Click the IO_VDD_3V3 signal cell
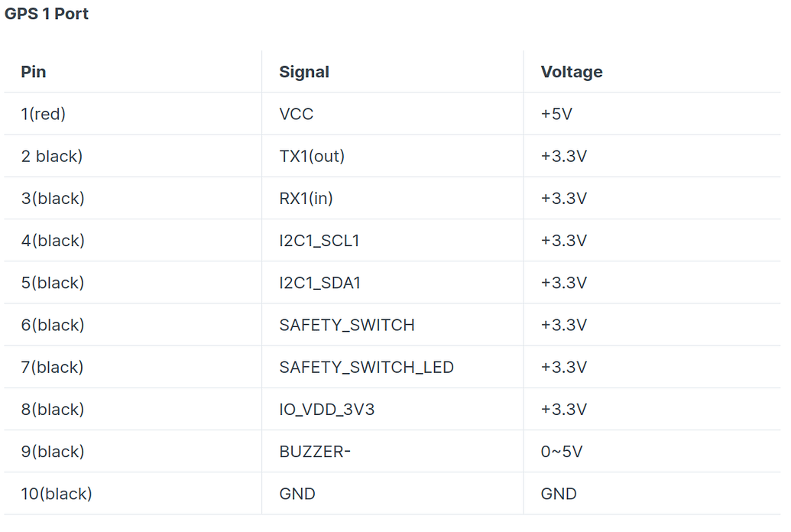 pos(327,410)
